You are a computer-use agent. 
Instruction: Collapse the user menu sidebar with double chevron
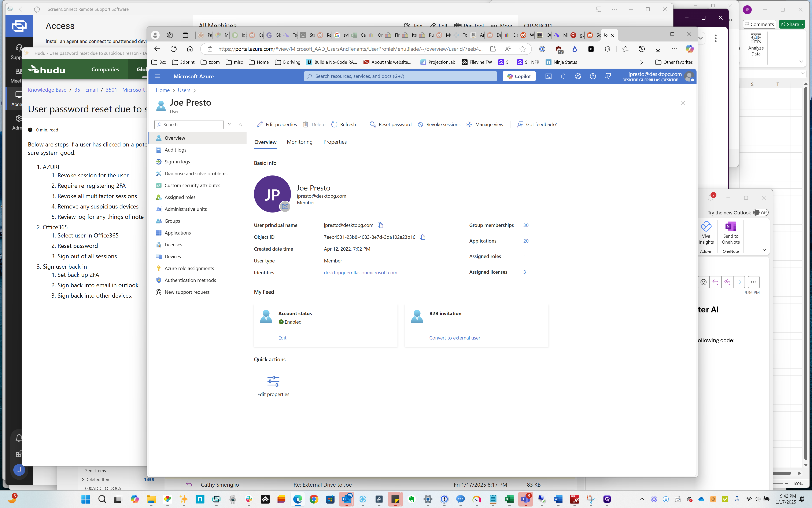tap(241, 125)
